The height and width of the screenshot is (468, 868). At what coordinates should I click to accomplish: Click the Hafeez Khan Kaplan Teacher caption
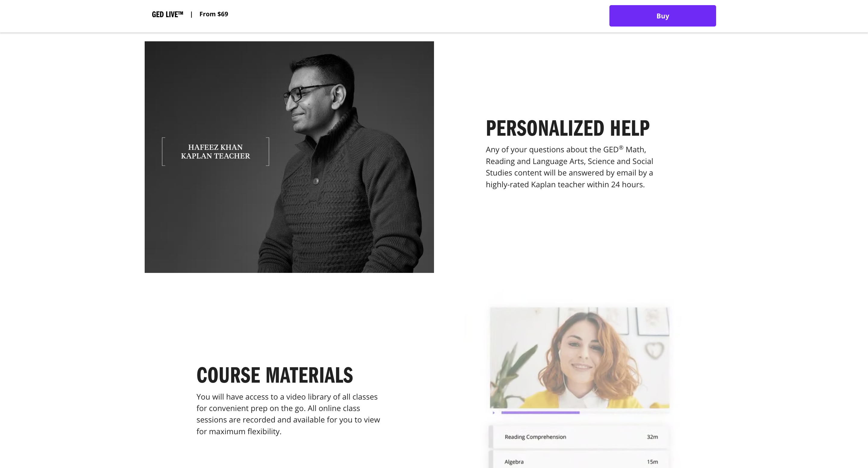215,152
